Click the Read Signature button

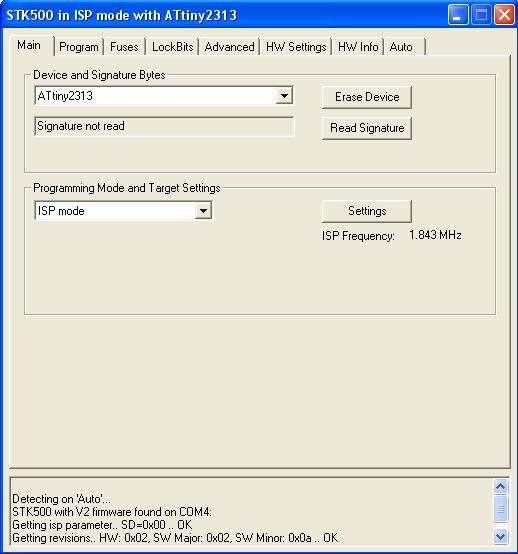[x=367, y=128]
